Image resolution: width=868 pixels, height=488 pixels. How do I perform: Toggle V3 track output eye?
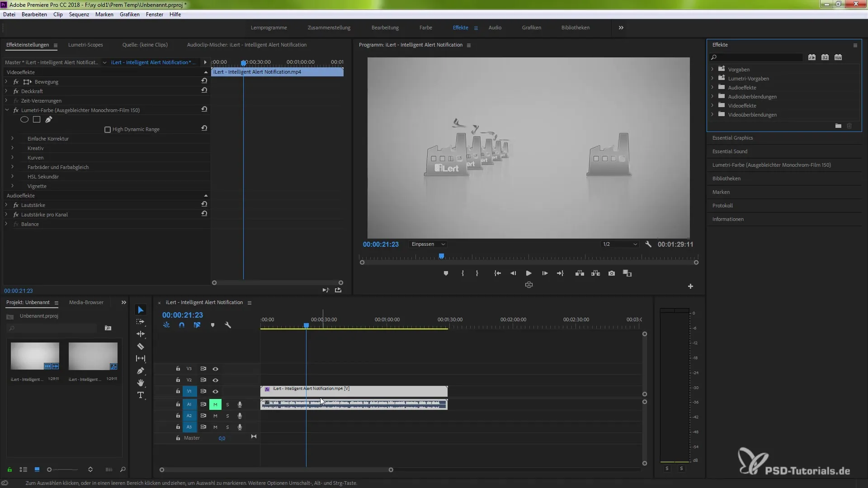(216, 369)
